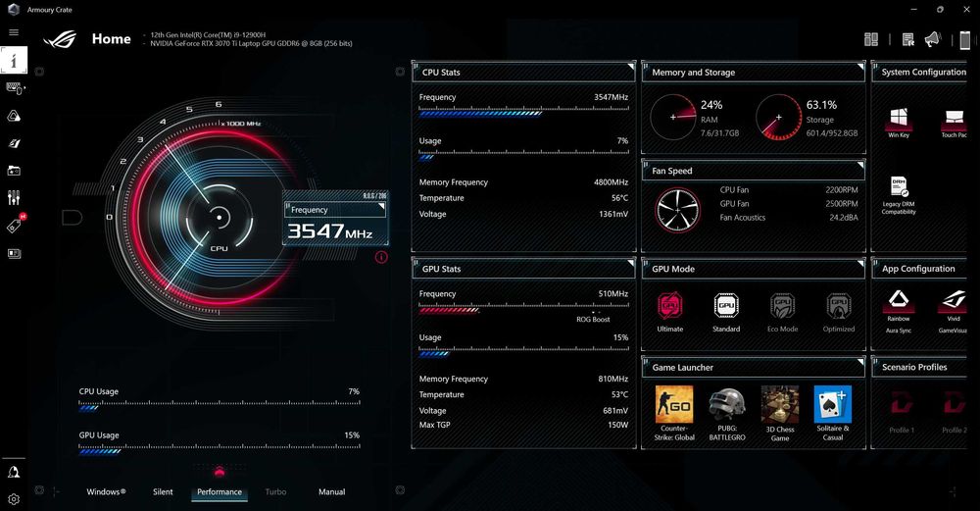Expand Memory and Storage panel corner arrow
Image resolution: width=980 pixels, height=511 pixels.
tap(860, 67)
